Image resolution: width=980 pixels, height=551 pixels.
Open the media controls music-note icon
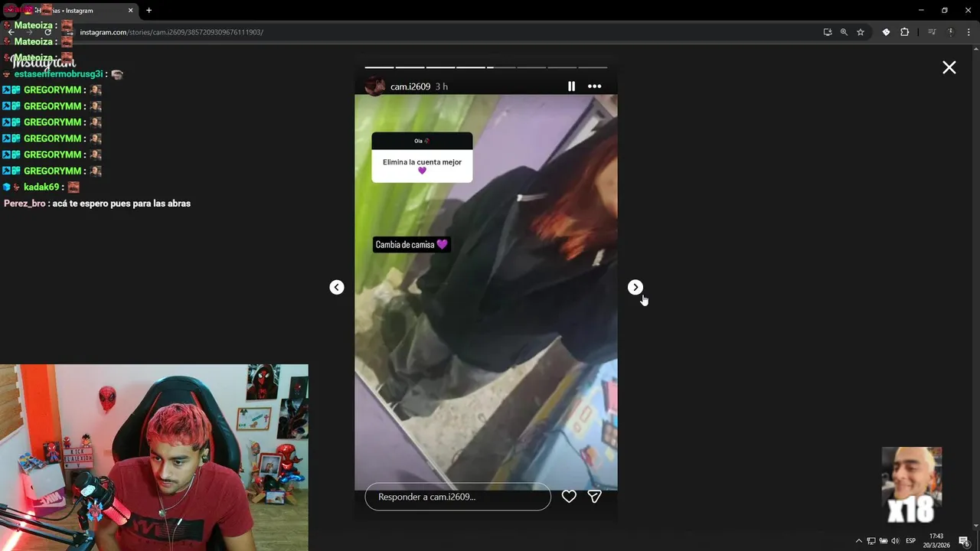pos(932,32)
